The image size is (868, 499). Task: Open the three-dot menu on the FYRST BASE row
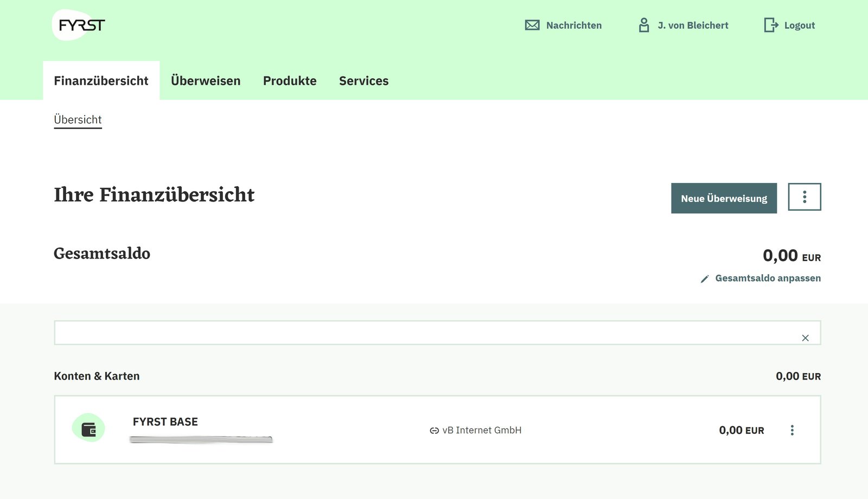pyautogui.click(x=793, y=430)
